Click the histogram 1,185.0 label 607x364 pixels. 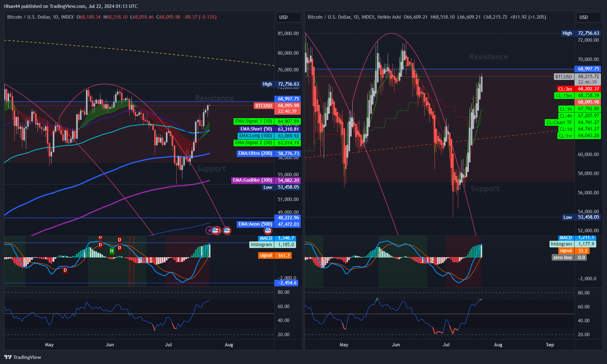(x=273, y=245)
